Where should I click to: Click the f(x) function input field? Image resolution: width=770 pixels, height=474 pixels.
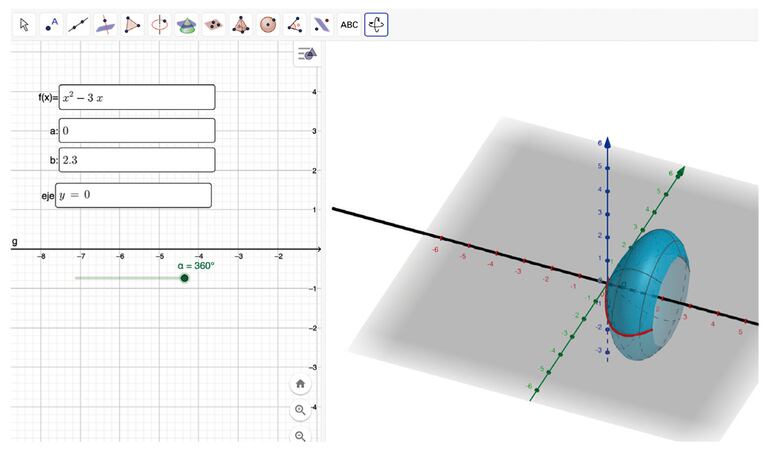[x=137, y=97]
